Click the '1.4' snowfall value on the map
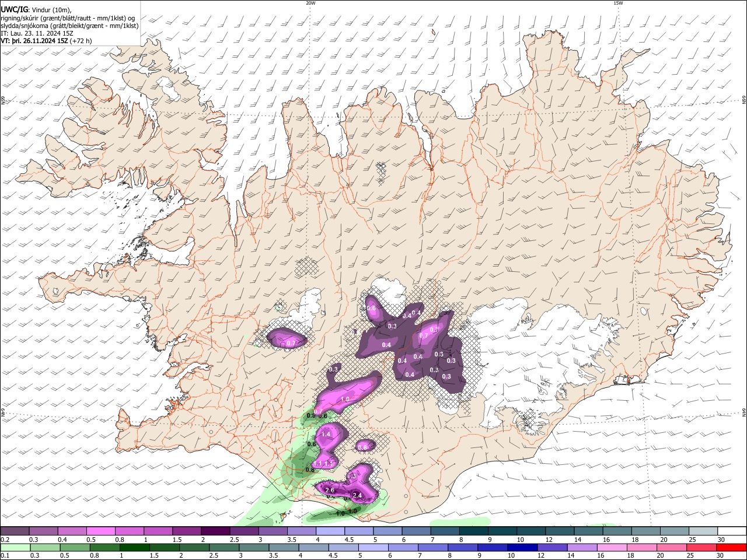 326,434
